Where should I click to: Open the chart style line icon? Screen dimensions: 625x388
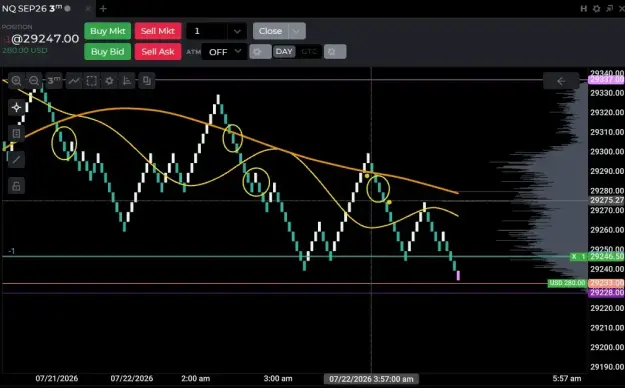click(74, 81)
